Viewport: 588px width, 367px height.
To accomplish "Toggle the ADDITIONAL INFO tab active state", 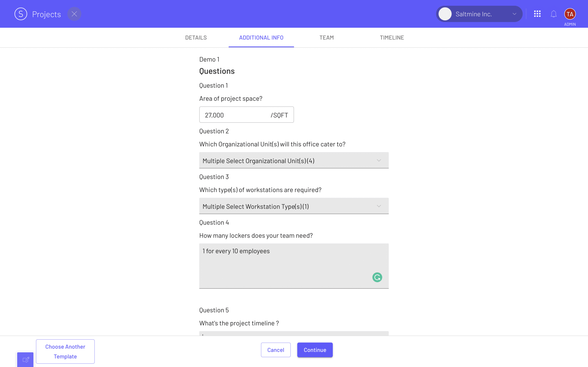I will point(261,38).
